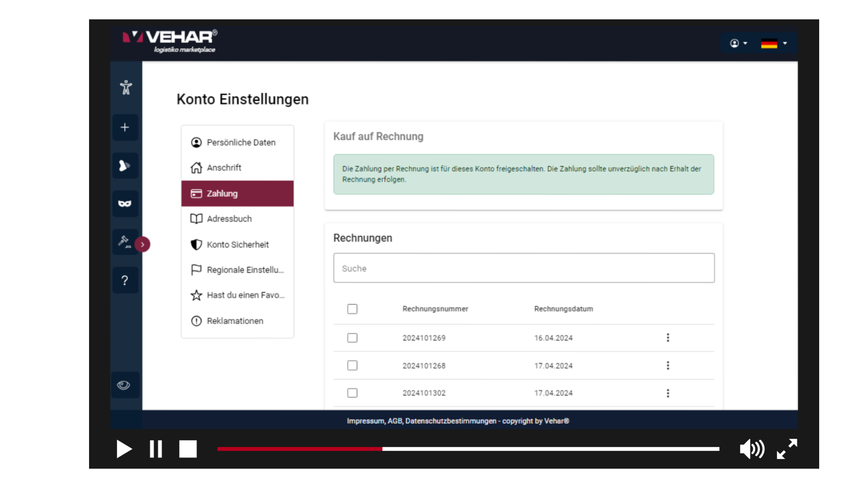Check the box for invoice 2024101302

(352, 393)
